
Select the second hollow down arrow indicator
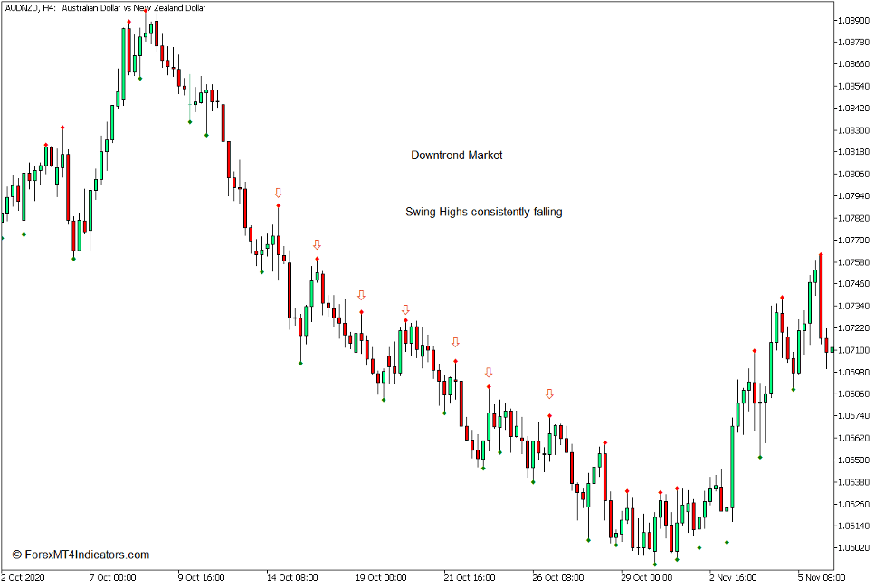316,244
